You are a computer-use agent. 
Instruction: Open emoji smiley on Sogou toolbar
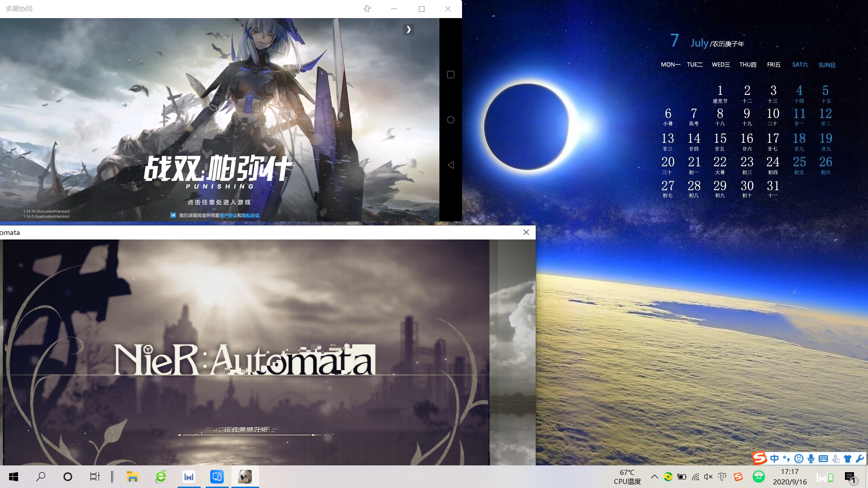pos(799,459)
